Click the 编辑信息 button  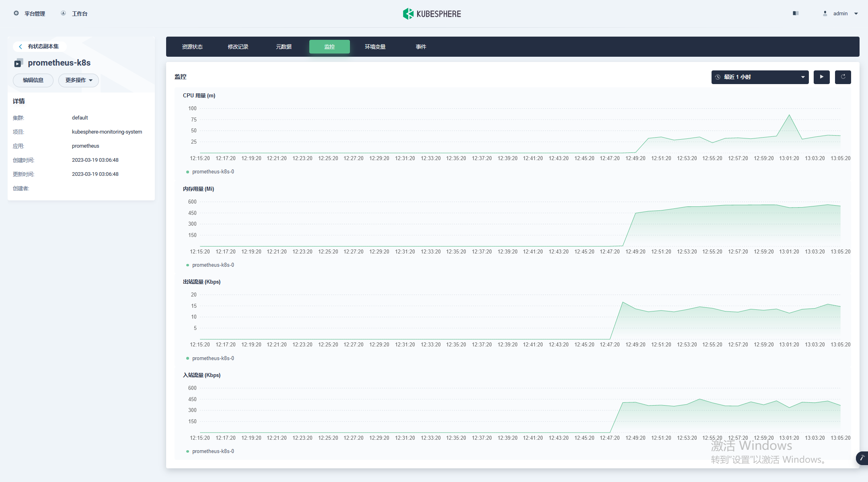[33, 80]
